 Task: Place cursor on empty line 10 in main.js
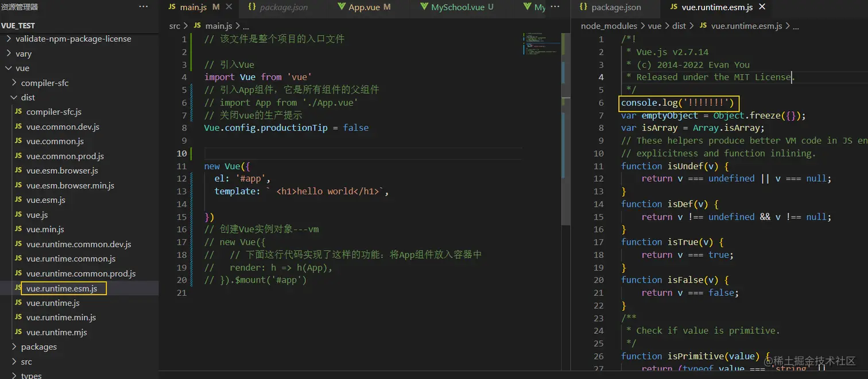coord(362,153)
